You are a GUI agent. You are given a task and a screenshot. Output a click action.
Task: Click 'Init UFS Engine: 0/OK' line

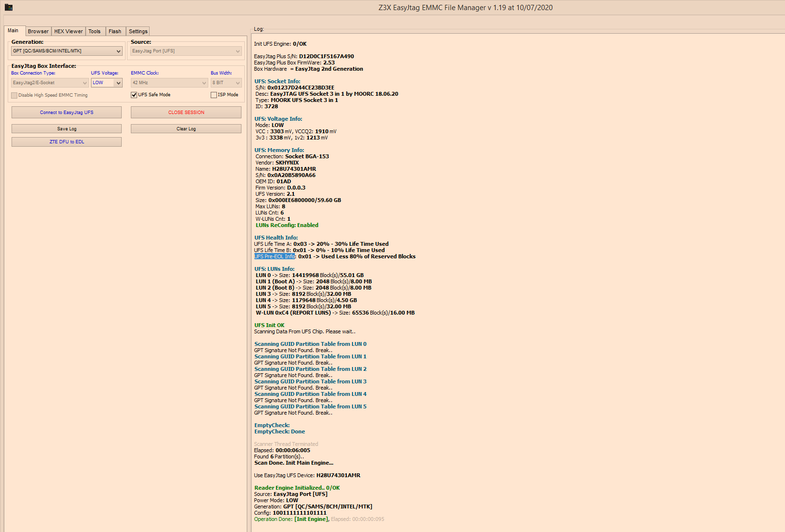pyautogui.click(x=280, y=44)
